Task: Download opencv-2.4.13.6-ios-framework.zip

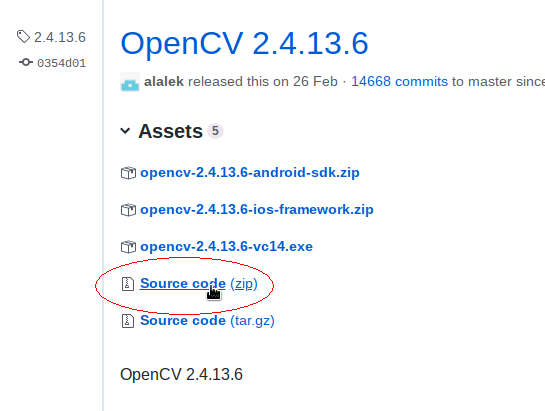Action: coord(257,210)
